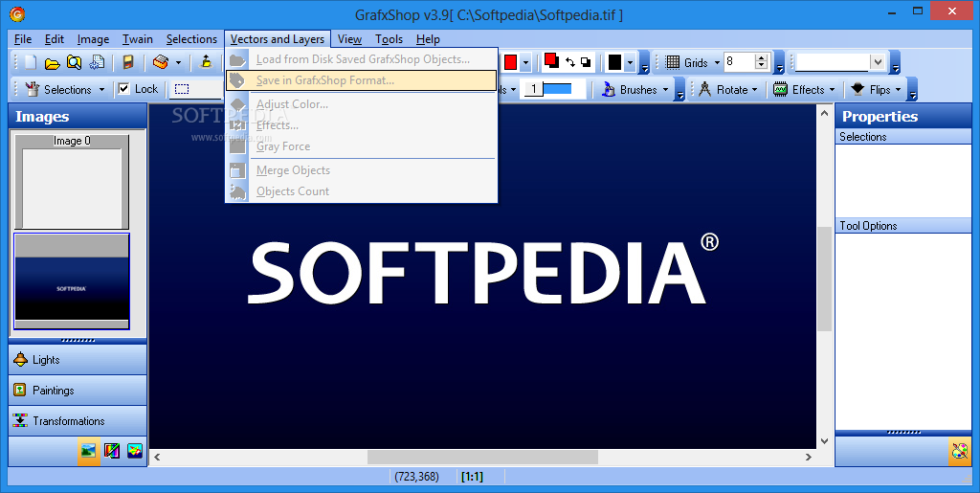Increase grid size with spinner up arrow

[761, 58]
